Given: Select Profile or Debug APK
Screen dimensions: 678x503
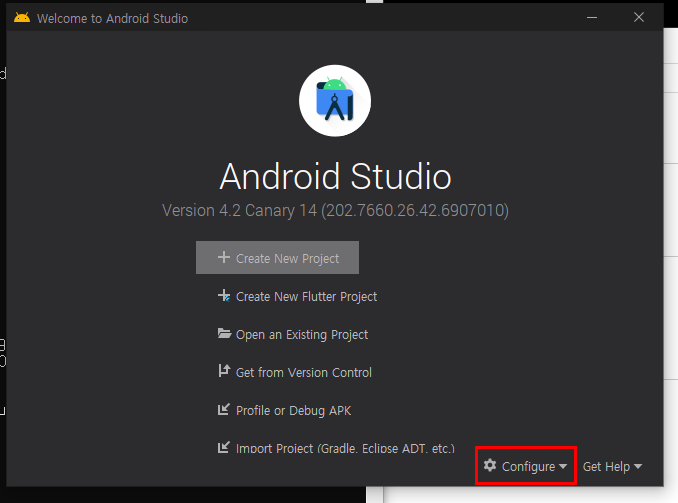Looking at the screenshot, I should click(284, 410).
